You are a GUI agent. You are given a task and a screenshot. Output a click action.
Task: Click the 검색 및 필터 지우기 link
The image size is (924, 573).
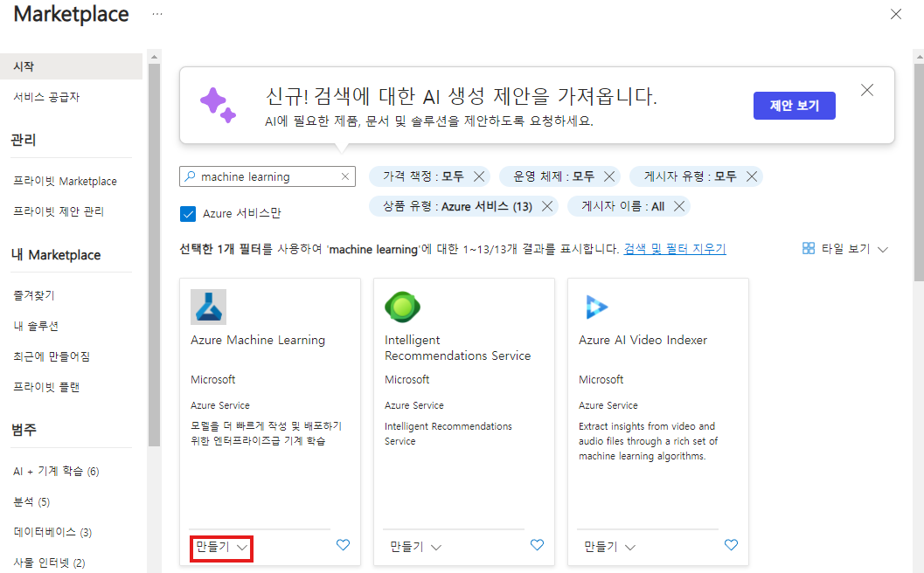point(675,249)
